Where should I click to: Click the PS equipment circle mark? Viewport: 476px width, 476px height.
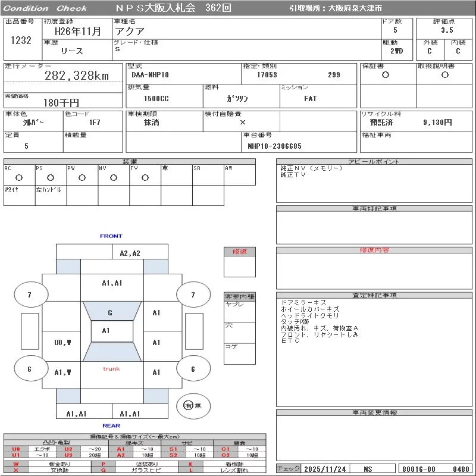(51, 178)
